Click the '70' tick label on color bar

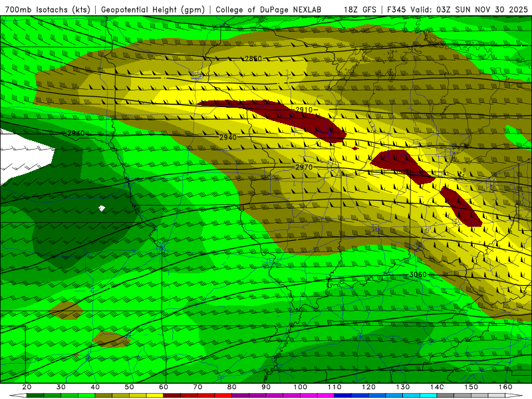click(x=198, y=387)
